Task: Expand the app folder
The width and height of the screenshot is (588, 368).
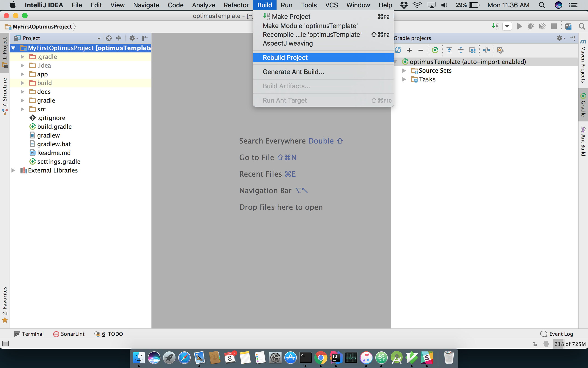Action: [x=22, y=74]
